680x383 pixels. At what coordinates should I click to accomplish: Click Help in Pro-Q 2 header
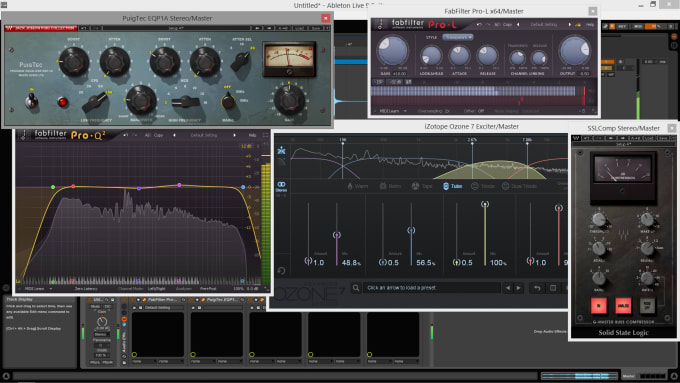[252, 135]
